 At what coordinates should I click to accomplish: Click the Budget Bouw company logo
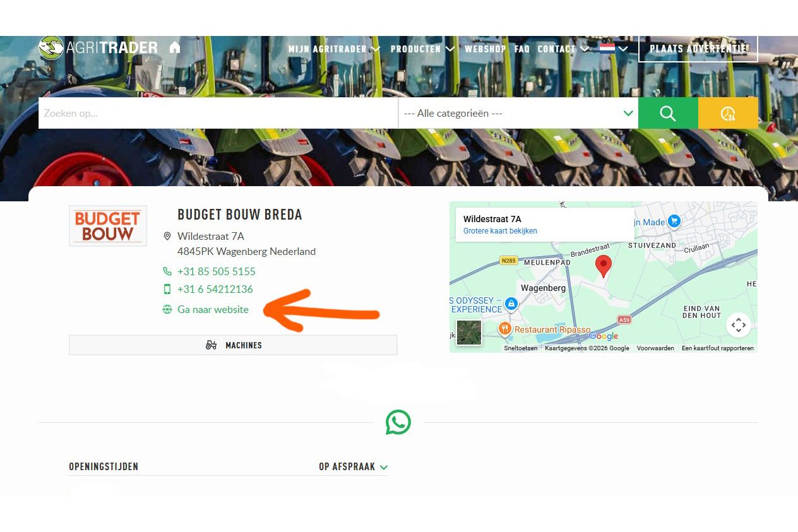108,226
